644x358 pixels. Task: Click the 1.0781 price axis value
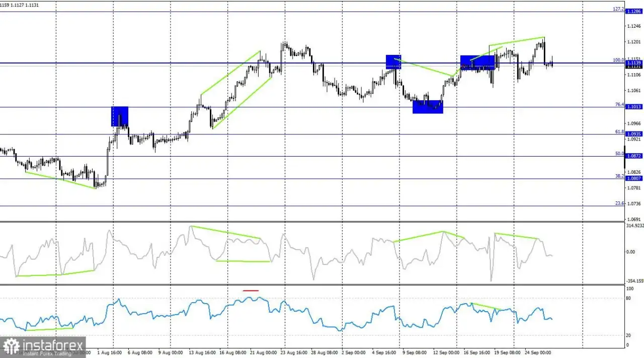(634, 188)
